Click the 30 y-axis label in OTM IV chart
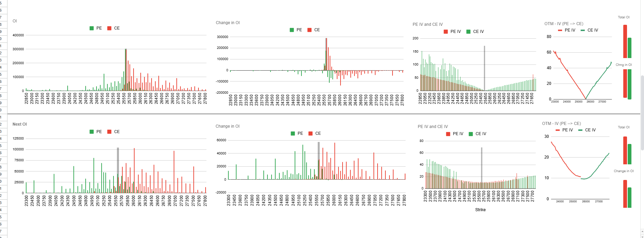The width and height of the screenshot is (644, 238). (x=546, y=136)
